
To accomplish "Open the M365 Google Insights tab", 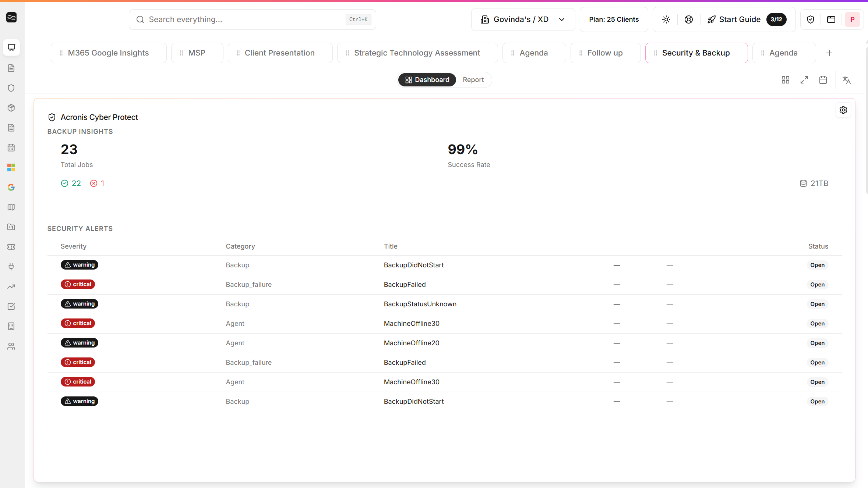I will [x=109, y=53].
